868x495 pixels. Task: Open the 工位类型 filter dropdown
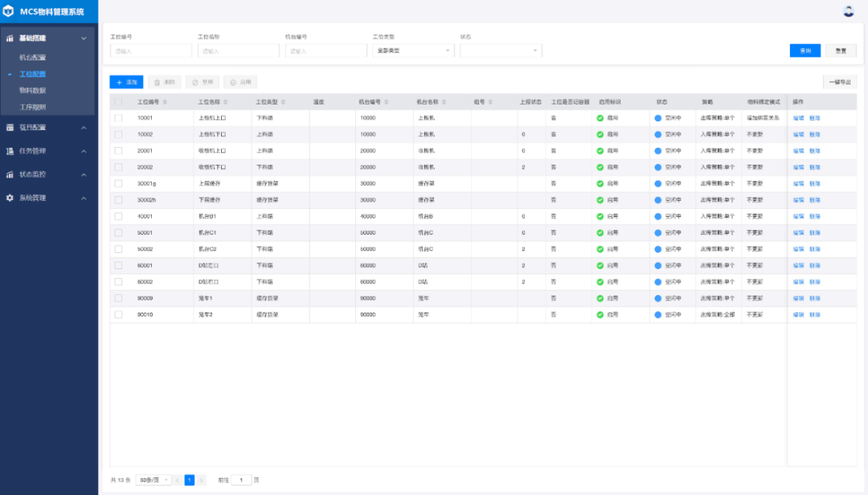tap(413, 51)
